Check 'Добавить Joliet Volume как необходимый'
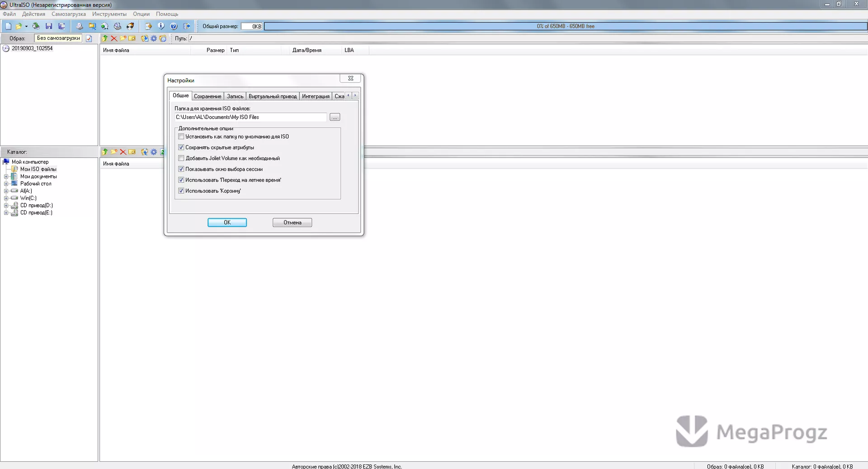 (181, 158)
